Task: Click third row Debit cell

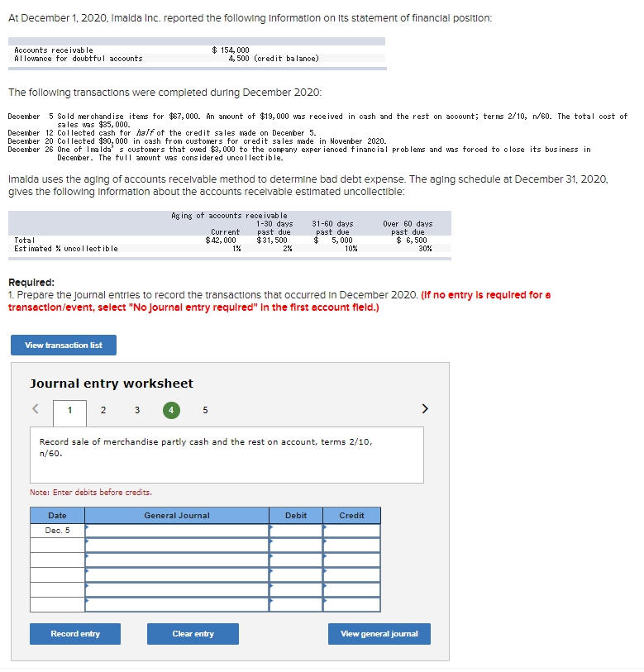Action: click(x=296, y=560)
